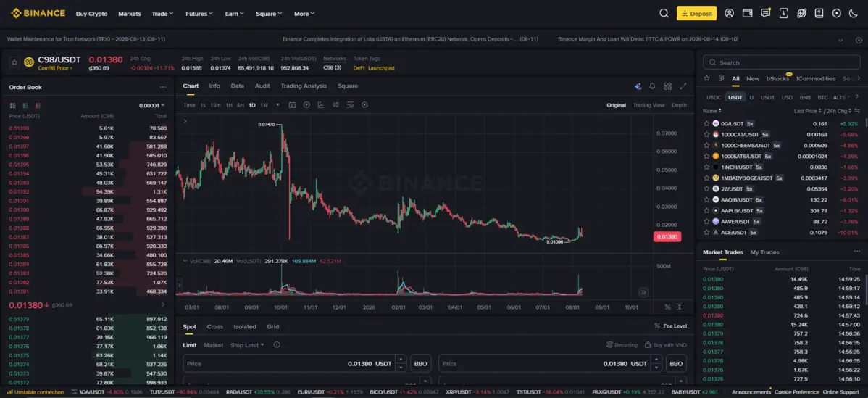Open the calendar date range icon in chart toolbar
Screen dimensions: 868x398
[292, 105]
